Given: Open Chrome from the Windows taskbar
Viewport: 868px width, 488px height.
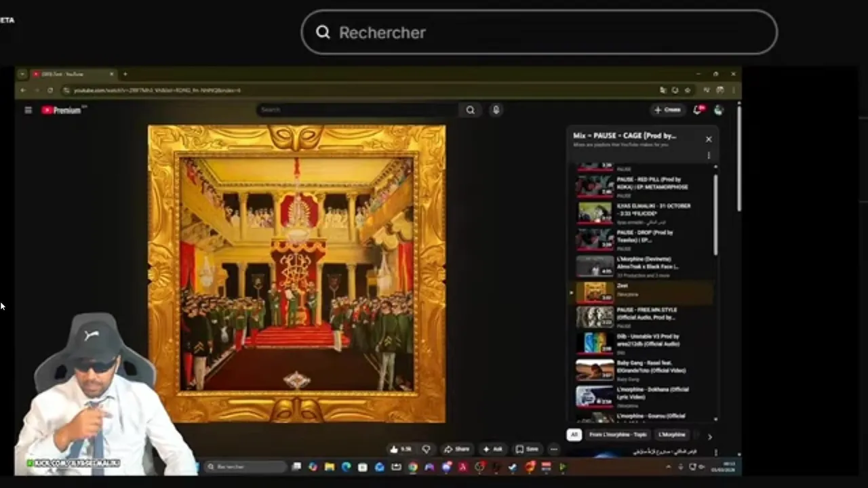Looking at the screenshot, I should (x=412, y=466).
